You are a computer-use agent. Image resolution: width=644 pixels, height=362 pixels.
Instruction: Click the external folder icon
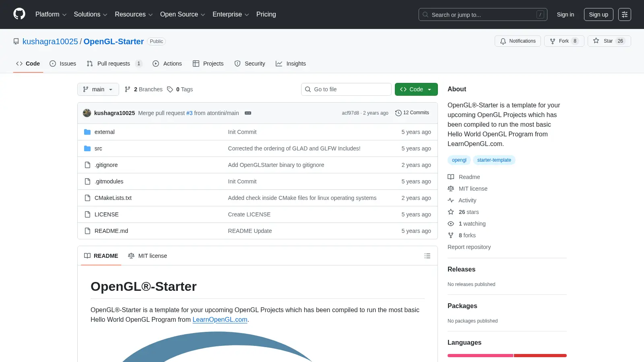point(87,132)
